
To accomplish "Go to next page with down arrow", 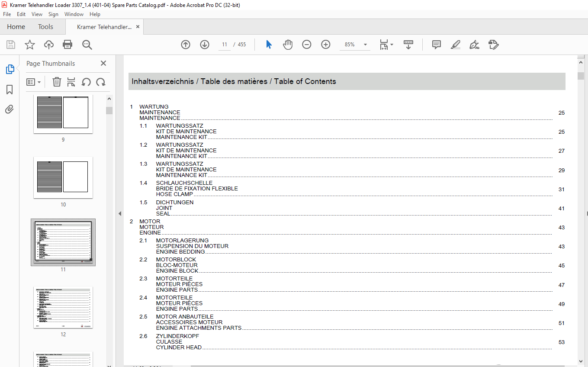I will (x=205, y=45).
